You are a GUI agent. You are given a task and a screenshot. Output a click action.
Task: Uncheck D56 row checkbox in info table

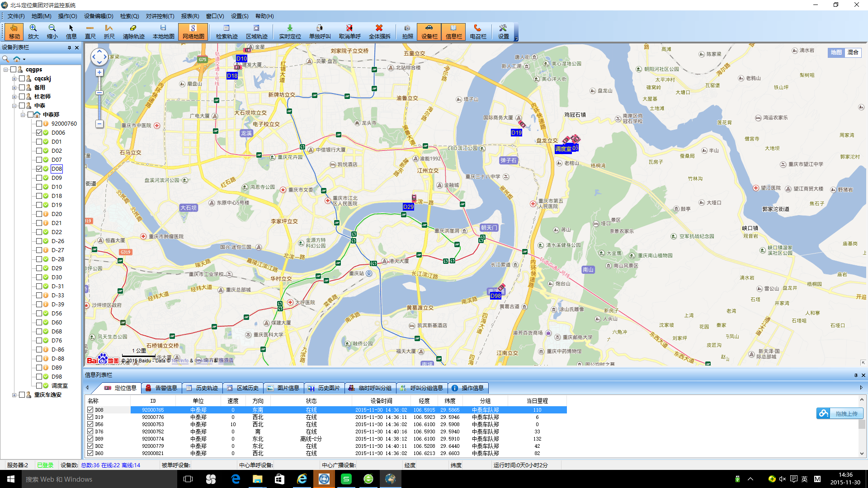[x=90, y=424]
